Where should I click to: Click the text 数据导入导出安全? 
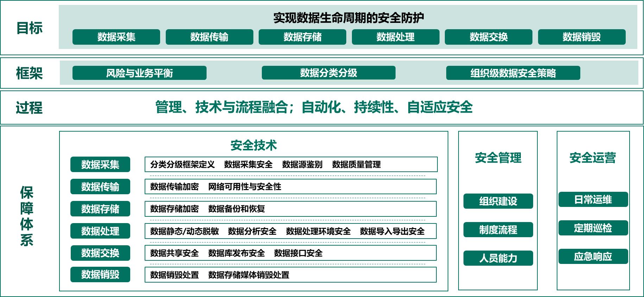pyautogui.click(x=392, y=231)
